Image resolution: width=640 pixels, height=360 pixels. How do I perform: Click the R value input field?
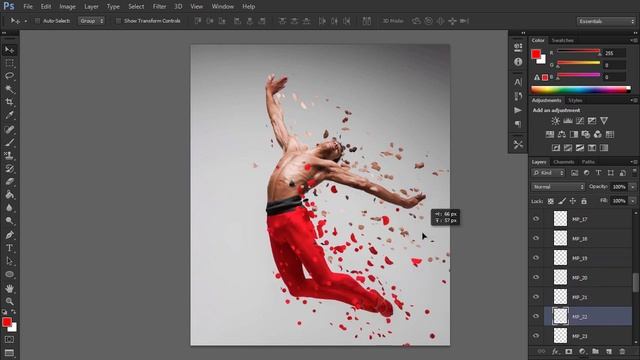tap(614, 53)
